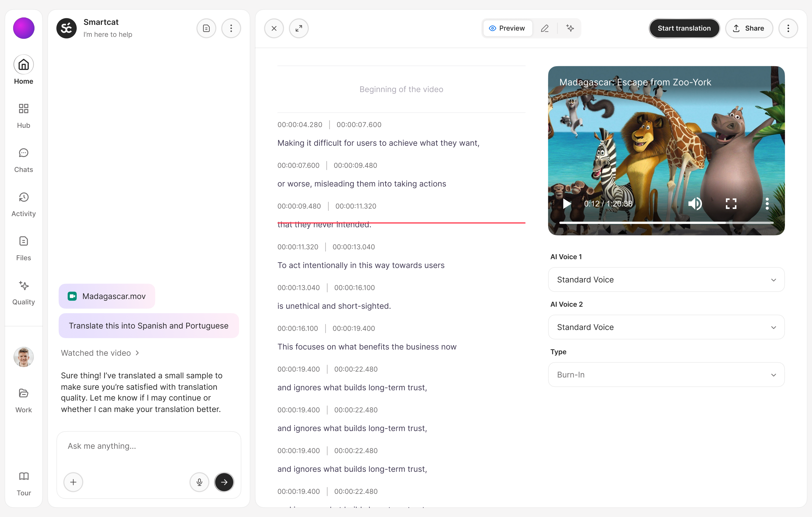The height and width of the screenshot is (517, 812).
Task: Expand the preview panel to fullscreen
Action: [x=299, y=28]
